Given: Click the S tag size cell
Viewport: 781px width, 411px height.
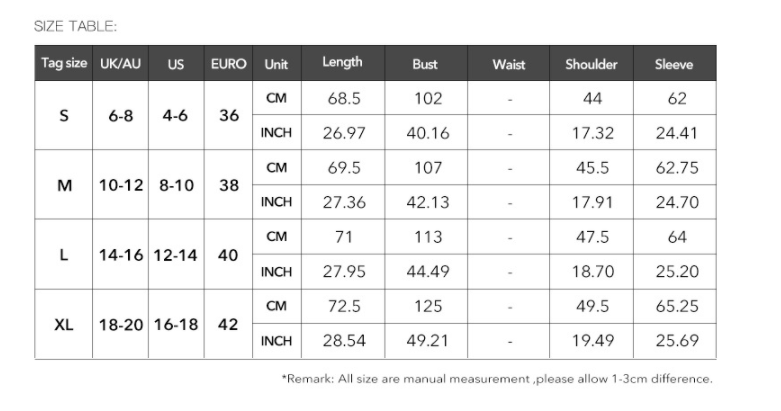Looking at the screenshot, I should click(x=64, y=115).
